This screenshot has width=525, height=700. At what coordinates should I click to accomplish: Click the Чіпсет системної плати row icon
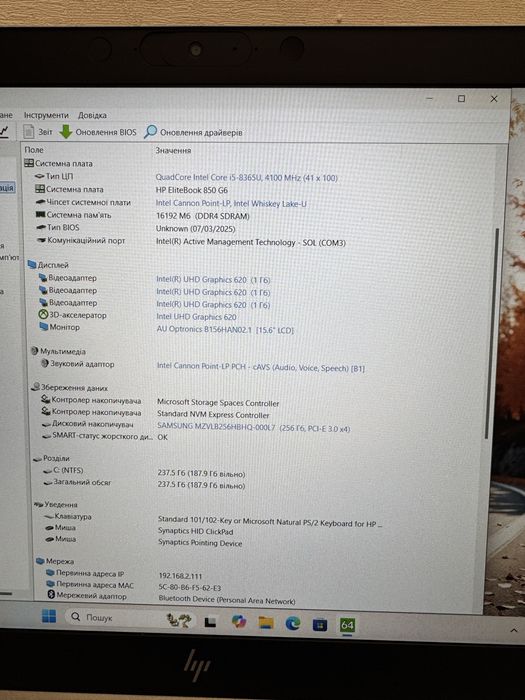[x=41, y=202]
